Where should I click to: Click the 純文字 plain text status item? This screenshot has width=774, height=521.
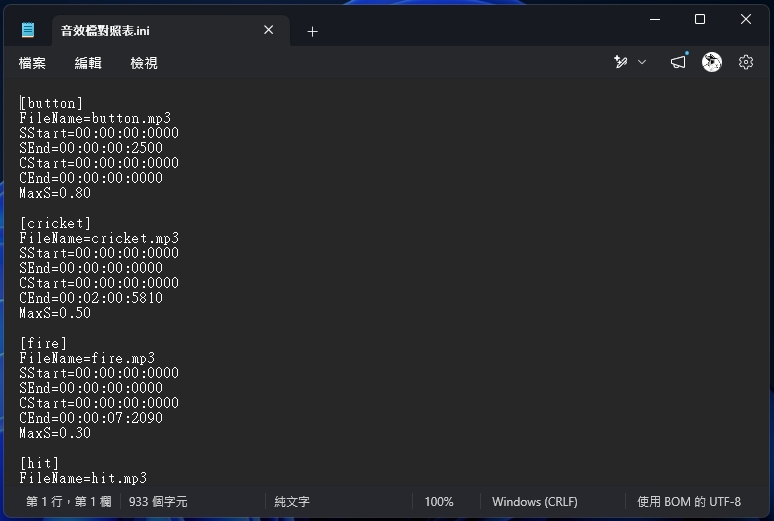point(292,502)
